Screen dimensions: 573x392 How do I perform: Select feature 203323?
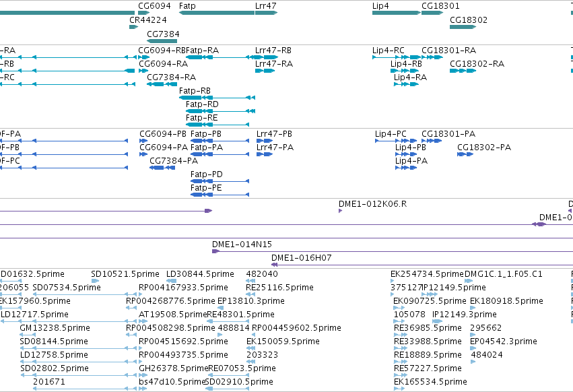(250, 362)
